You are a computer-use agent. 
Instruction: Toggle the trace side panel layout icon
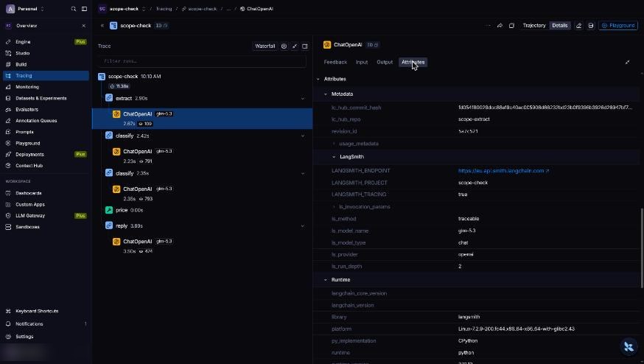coord(305,46)
